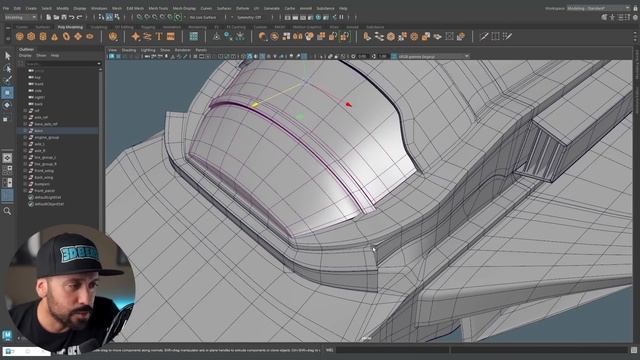Open the sRGB gamma view transform dropdown
The image size is (640, 360).
[433, 56]
